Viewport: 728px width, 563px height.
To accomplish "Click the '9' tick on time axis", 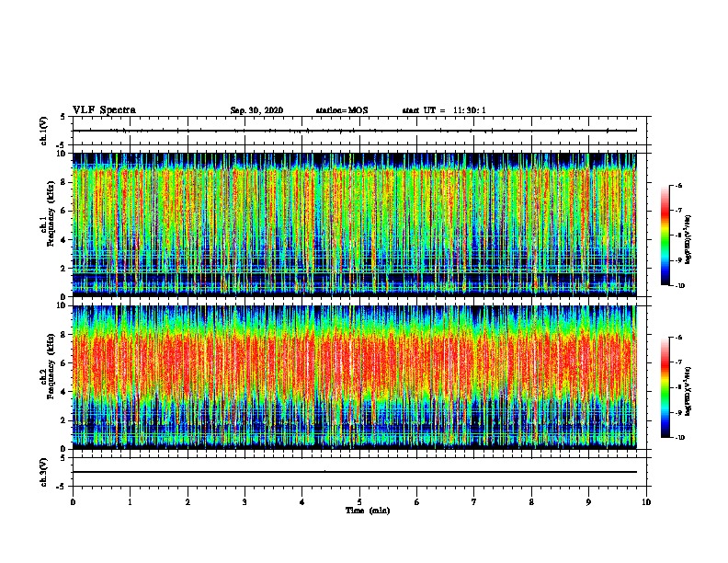I will point(588,502).
